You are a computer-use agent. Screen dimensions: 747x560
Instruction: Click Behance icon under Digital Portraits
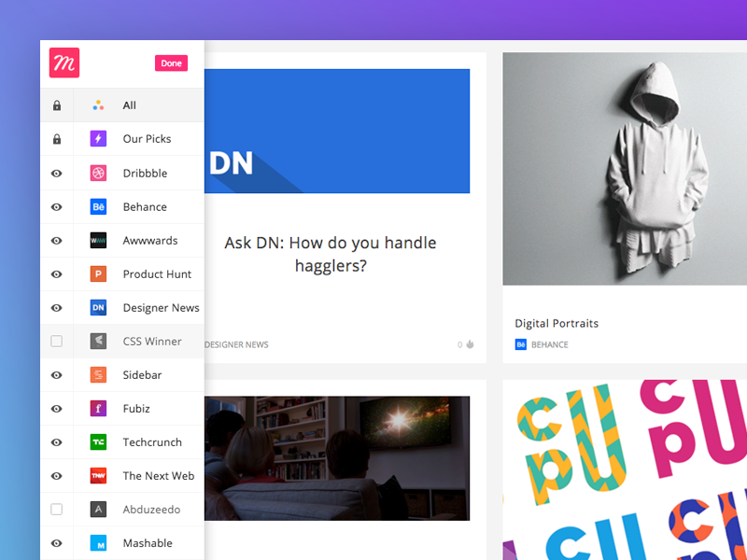pyautogui.click(x=521, y=344)
